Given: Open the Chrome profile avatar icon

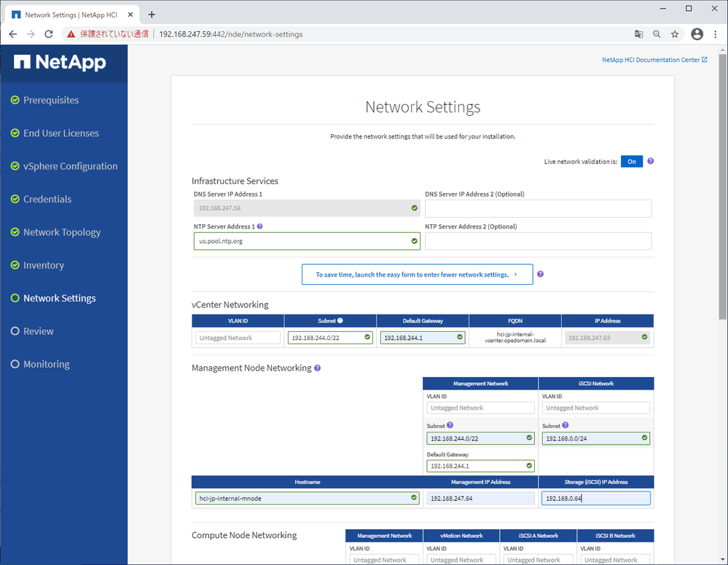Looking at the screenshot, I should pos(697,34).
